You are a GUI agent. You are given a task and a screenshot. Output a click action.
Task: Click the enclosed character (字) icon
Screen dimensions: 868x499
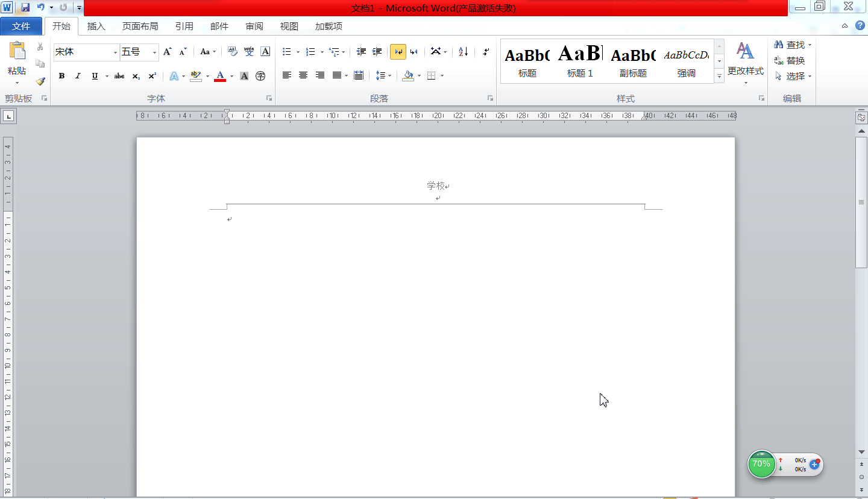[x=260, y=76]
